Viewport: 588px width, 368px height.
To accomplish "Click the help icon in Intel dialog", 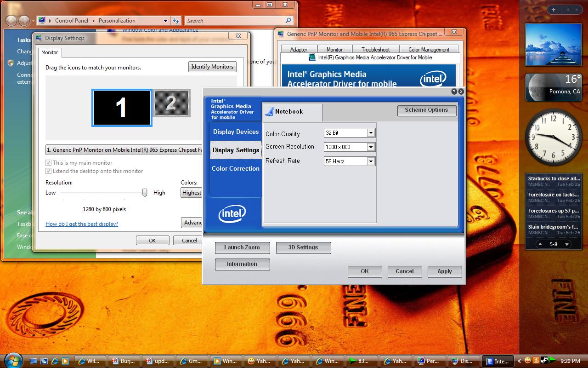I will pos(454,92).
